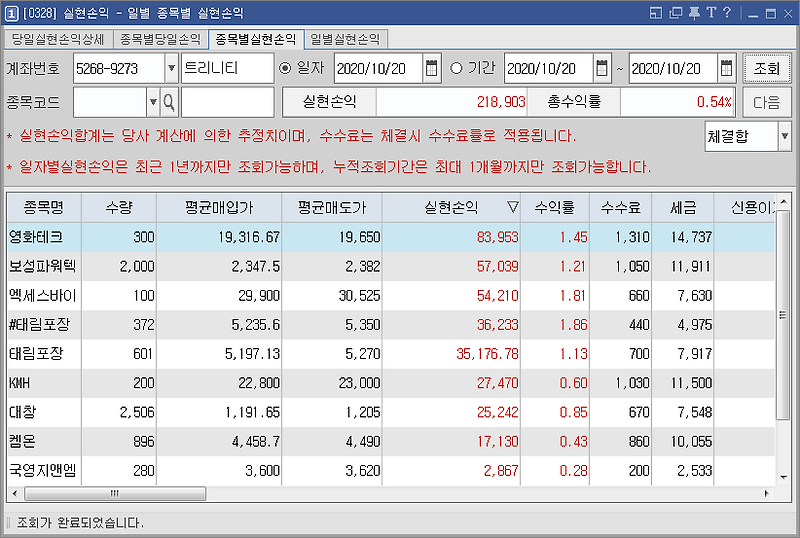The width and height of the screenshot is (800, 538).
Task: Click the 조회 query button
Action: click(x=766, y=68)
